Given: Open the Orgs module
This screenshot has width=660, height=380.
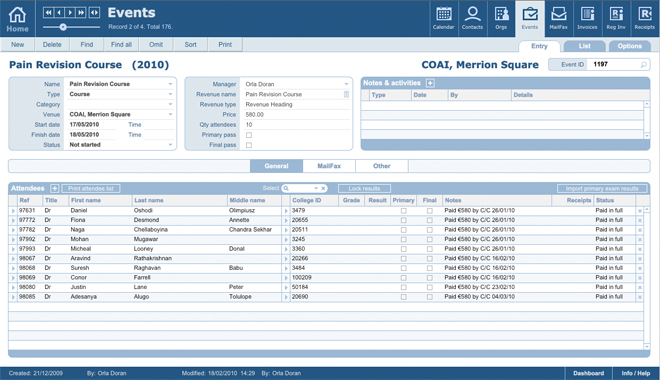Looking at the screenshot, I should pos(501,18).
